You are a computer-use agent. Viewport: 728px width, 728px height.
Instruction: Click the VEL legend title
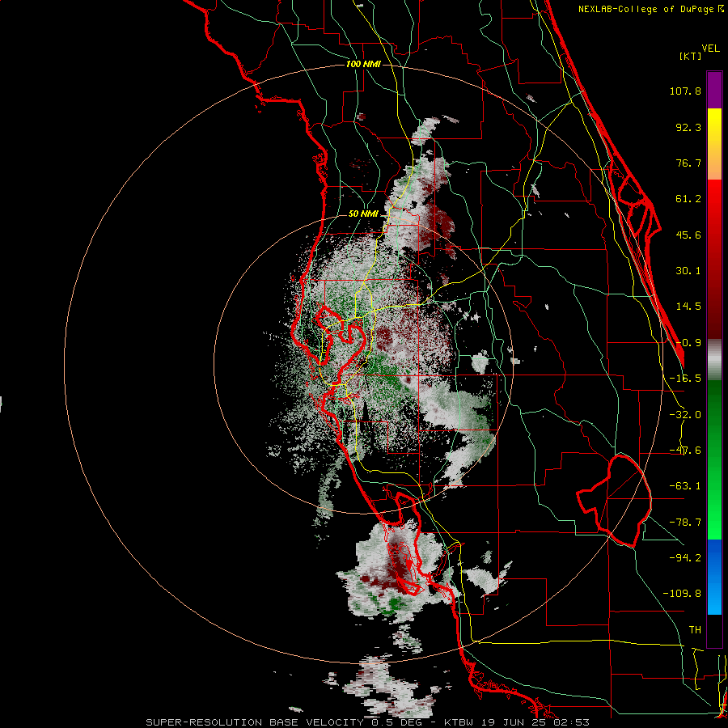(x=710, y=49)
